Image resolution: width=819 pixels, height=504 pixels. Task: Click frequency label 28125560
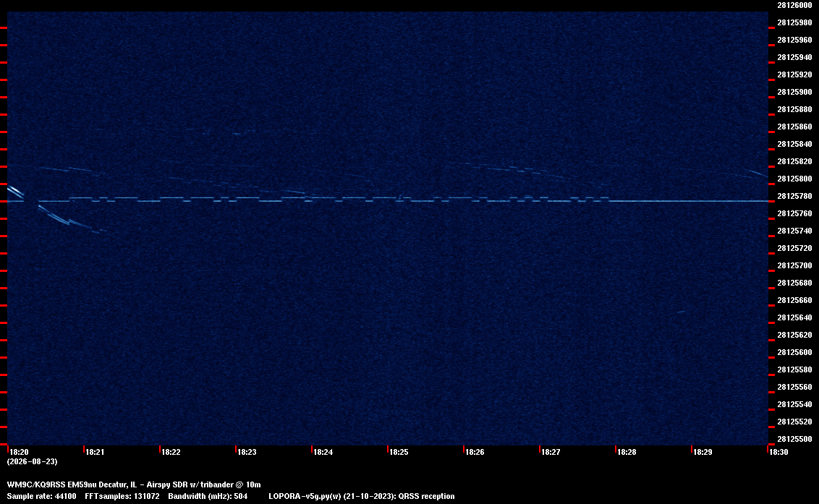pos(794,387)
